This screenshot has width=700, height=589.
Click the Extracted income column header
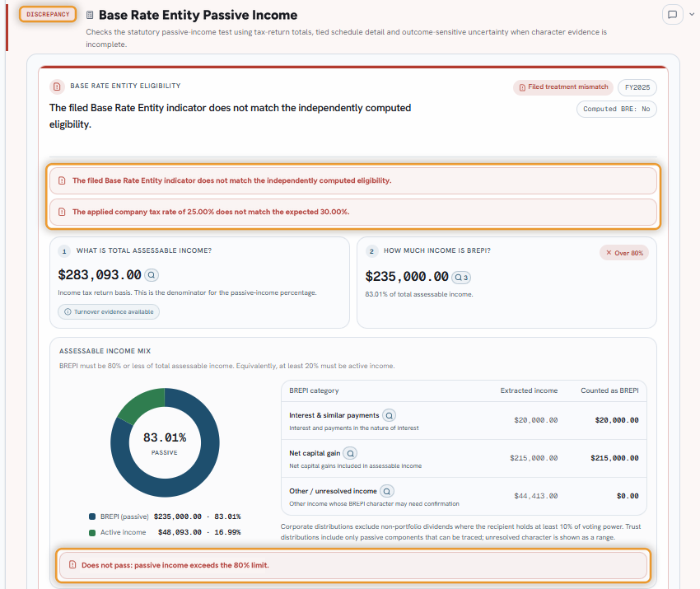(529, 390)
